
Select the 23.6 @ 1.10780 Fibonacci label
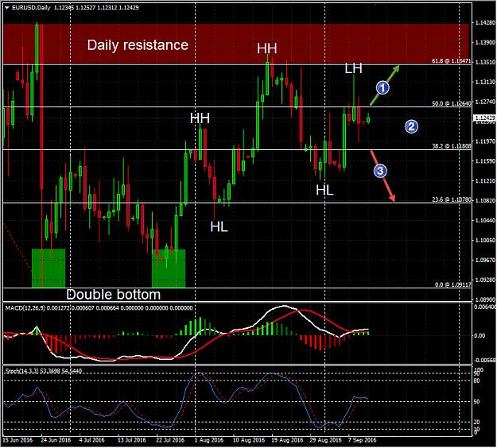(452, 199)
